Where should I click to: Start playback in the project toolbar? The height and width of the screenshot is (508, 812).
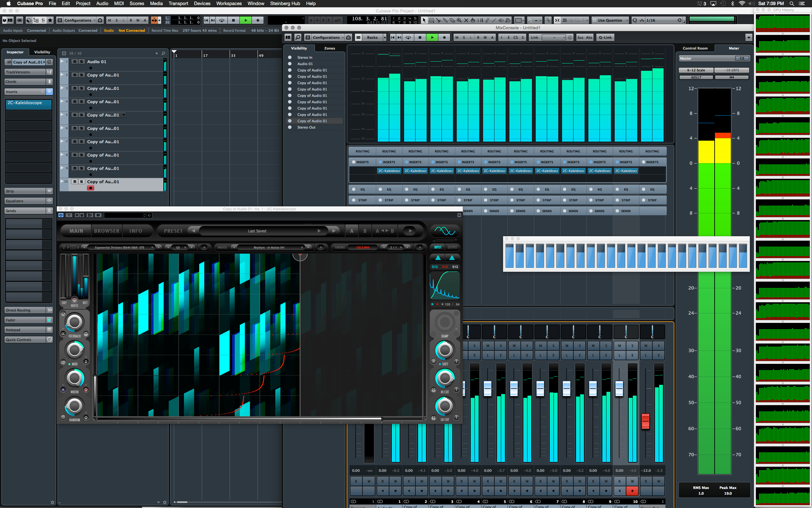(246, 20)
